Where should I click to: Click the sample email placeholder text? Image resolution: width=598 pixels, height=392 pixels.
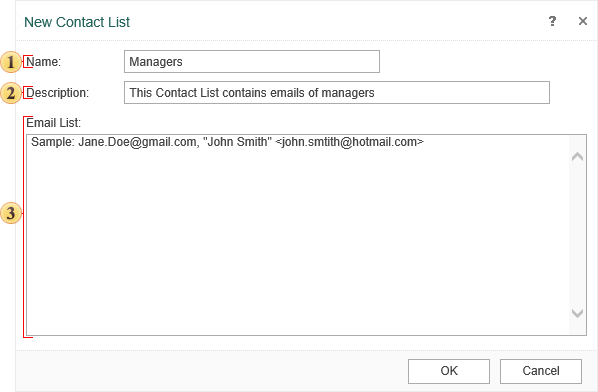coord(227,142)
